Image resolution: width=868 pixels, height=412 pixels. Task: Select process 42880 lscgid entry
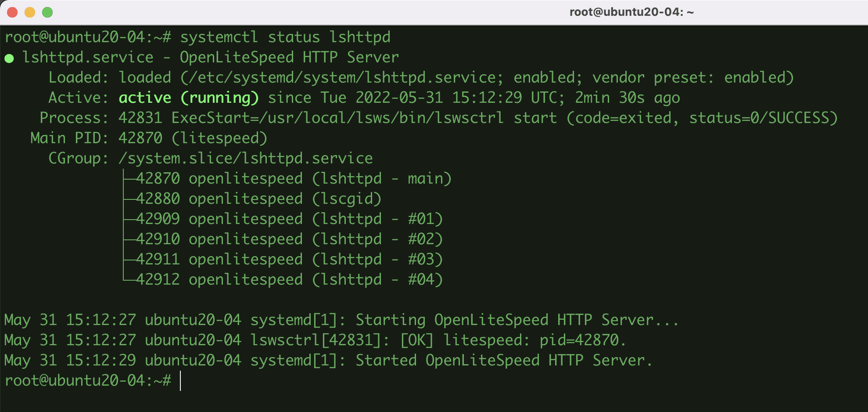pos(258,199)
